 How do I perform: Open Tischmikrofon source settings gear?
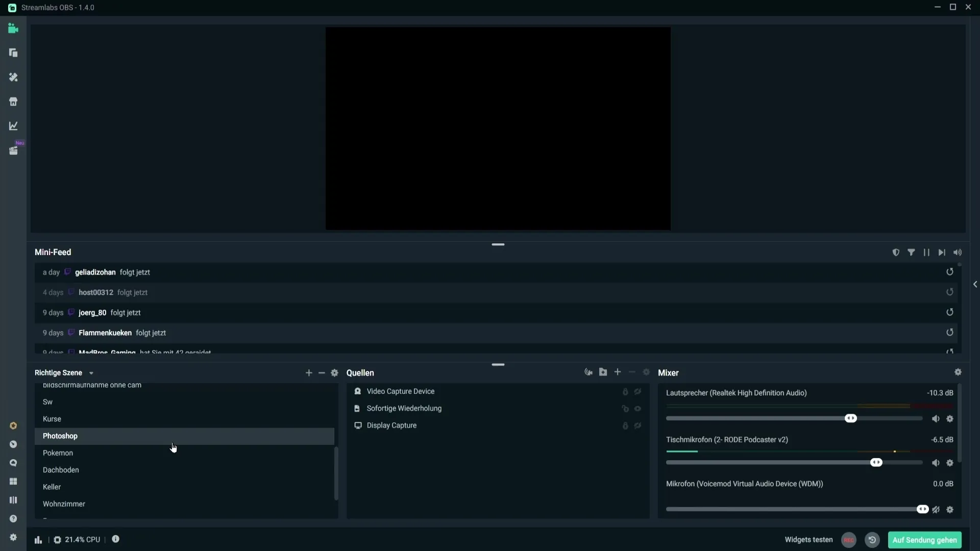point(950,463)
